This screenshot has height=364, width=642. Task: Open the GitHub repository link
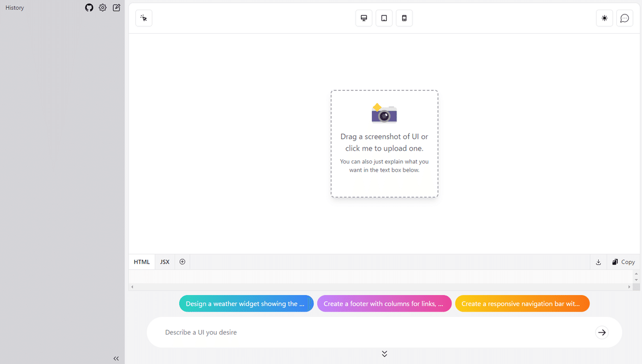tap(89, 7)
